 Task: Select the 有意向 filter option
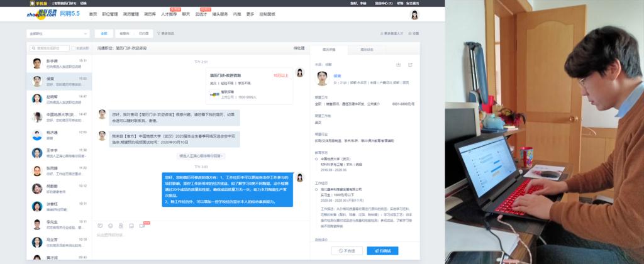pos(124,33)
